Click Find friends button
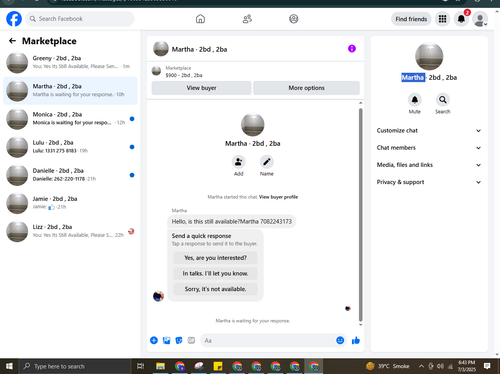This screenshot has height=374, width=500. (x=411, y=19)
